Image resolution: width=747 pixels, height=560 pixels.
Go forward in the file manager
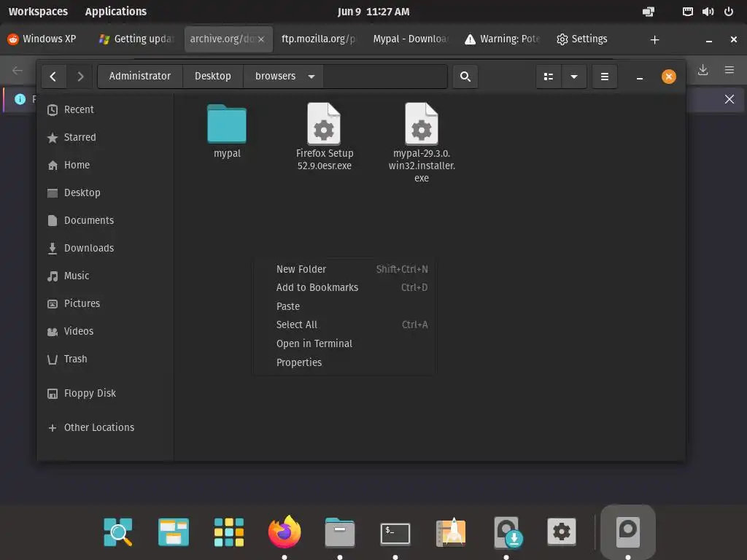point(80,76)
